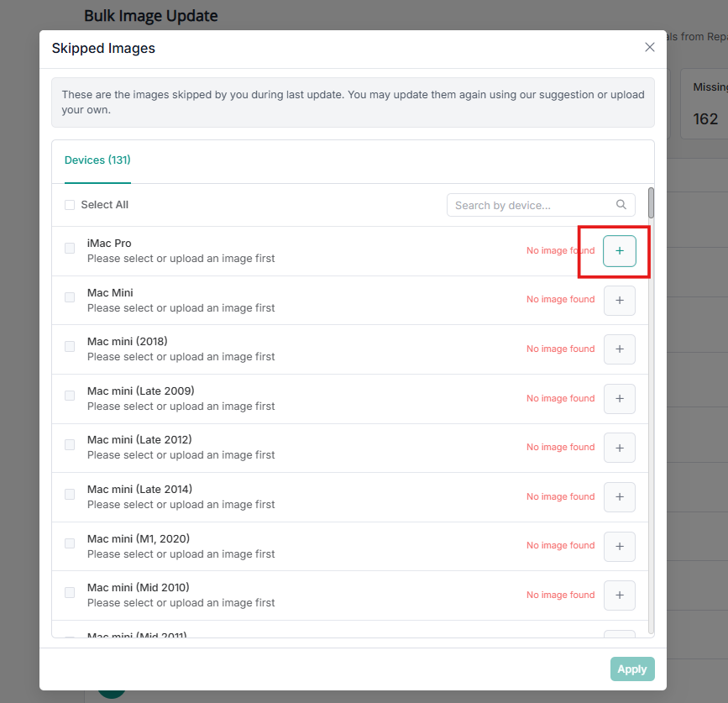Click the plus icon for Mac Mini

point(619,300)
